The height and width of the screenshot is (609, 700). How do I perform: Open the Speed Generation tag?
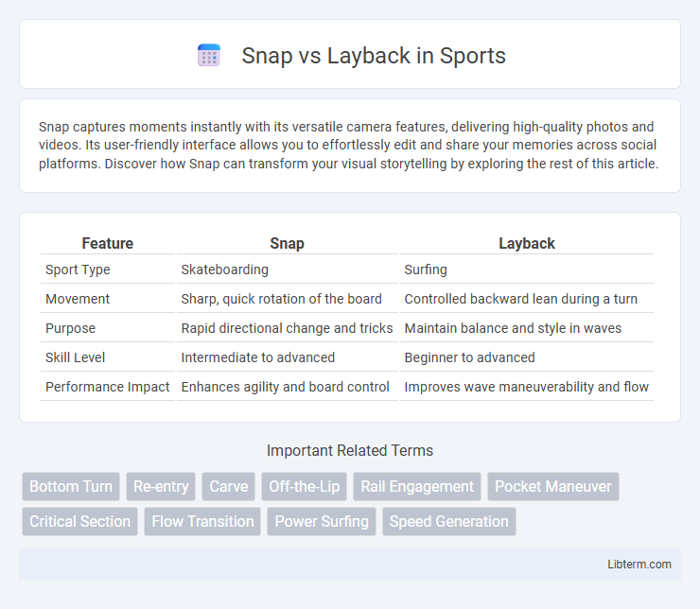449,521
